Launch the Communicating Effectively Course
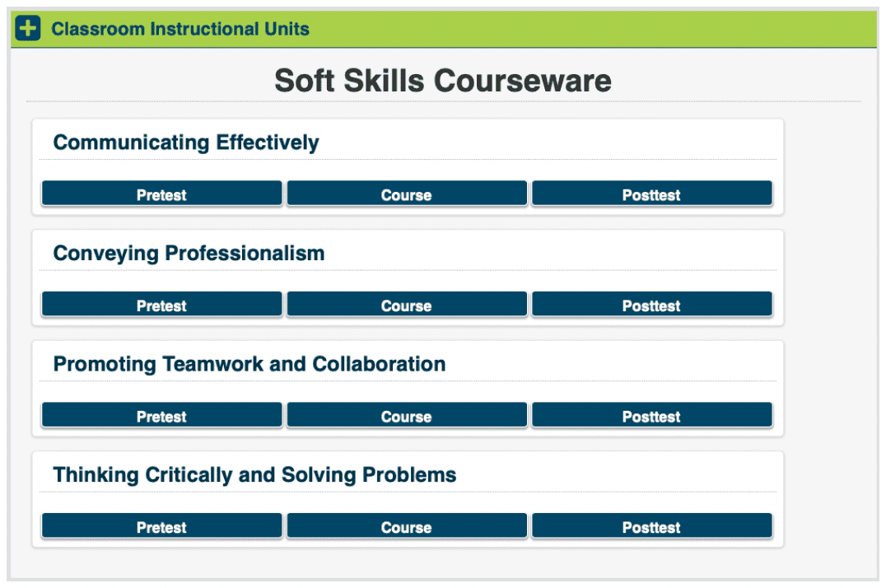Screen dimensions: 886x588 click(x=406, y=194)
